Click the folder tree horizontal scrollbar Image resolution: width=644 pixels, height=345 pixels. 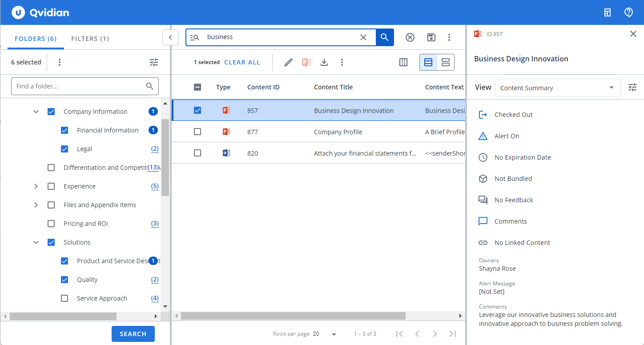point(63,316)
